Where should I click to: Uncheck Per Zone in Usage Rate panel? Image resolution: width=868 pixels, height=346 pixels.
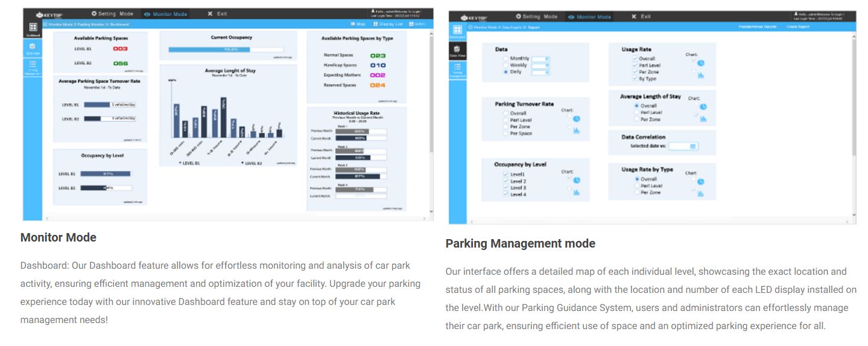coord(635,72)
